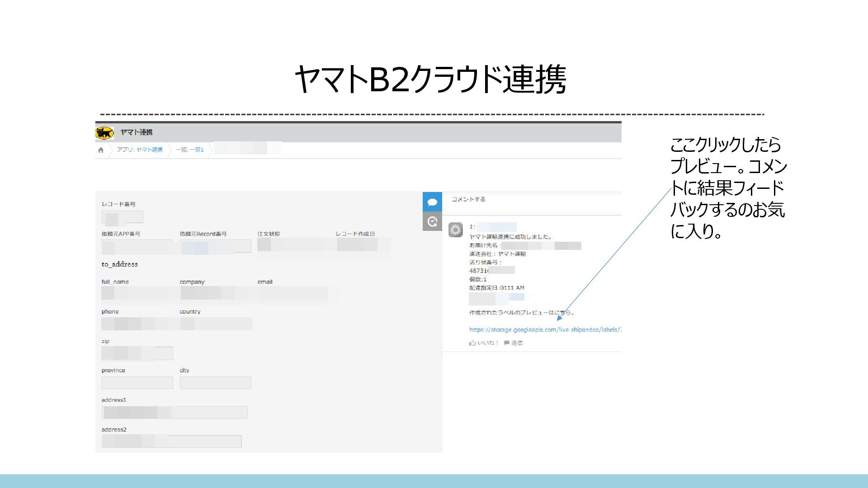868x488 pixels.
Task: Click the address1 field box
Action: [x=175, y=413]
